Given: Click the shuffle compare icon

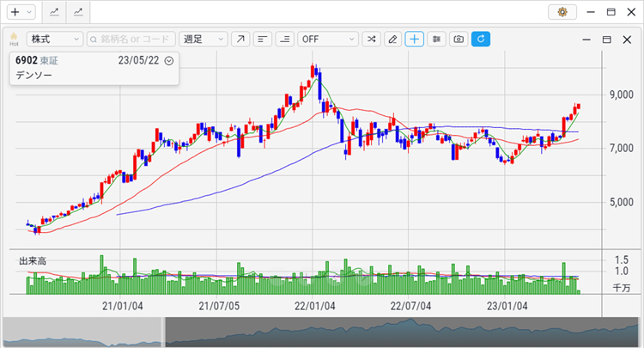Looking at the screenshot, I should (x=371, y=40).
